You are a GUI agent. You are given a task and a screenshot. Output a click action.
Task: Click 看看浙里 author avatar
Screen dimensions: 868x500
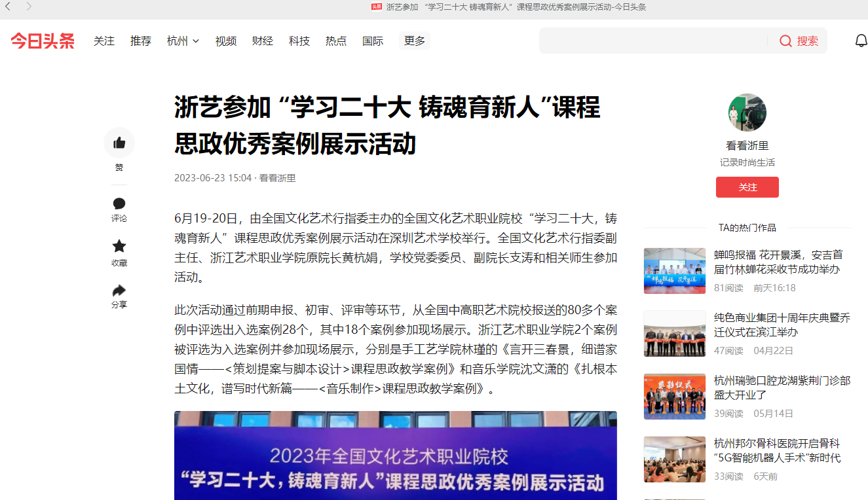(x=747, y=113)
